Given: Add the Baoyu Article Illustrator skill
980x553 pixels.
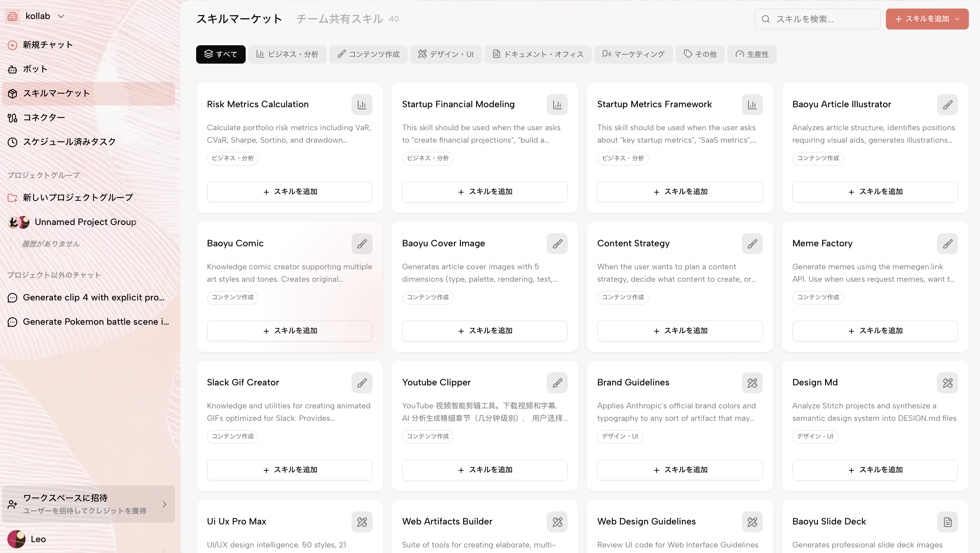Looking at the screenshot, I should point(875,192).
